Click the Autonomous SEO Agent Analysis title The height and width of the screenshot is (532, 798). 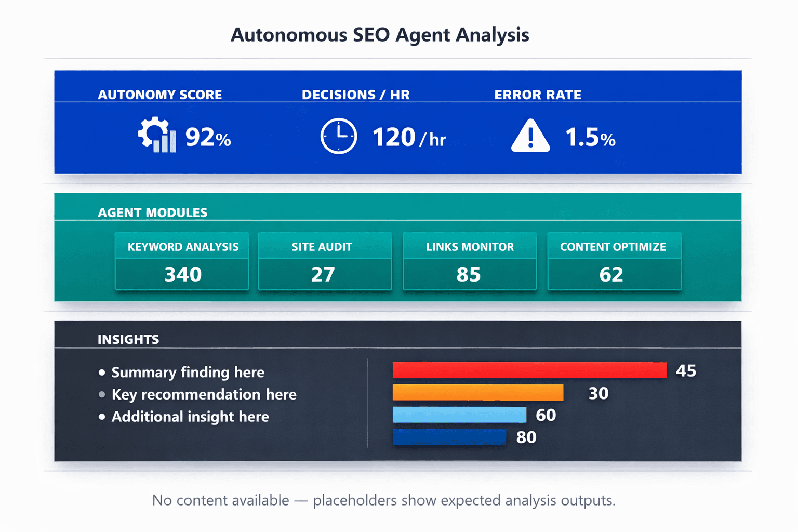coord(381,35)
